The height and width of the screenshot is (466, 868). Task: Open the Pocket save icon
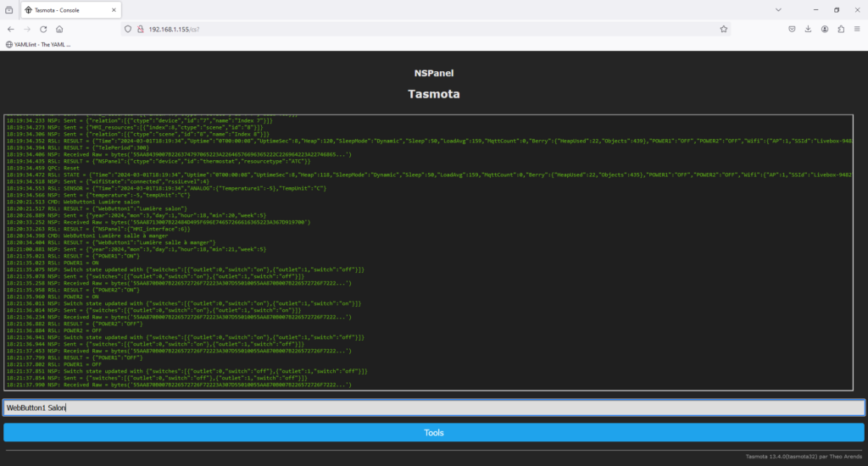tap(793, 30)
